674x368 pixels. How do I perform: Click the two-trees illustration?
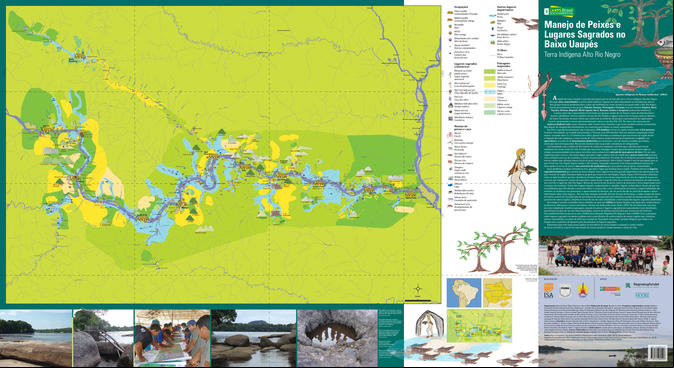click(x=495, y=248)
